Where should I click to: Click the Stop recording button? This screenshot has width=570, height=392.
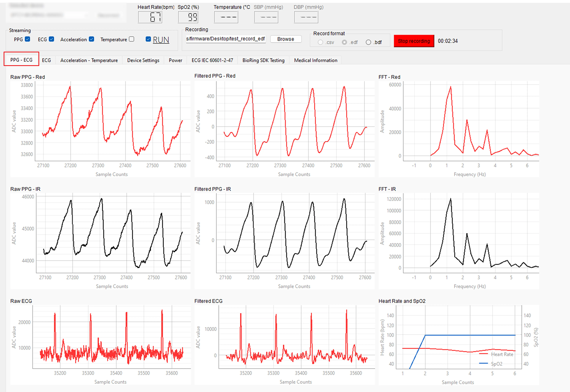(x=414, y=41)
